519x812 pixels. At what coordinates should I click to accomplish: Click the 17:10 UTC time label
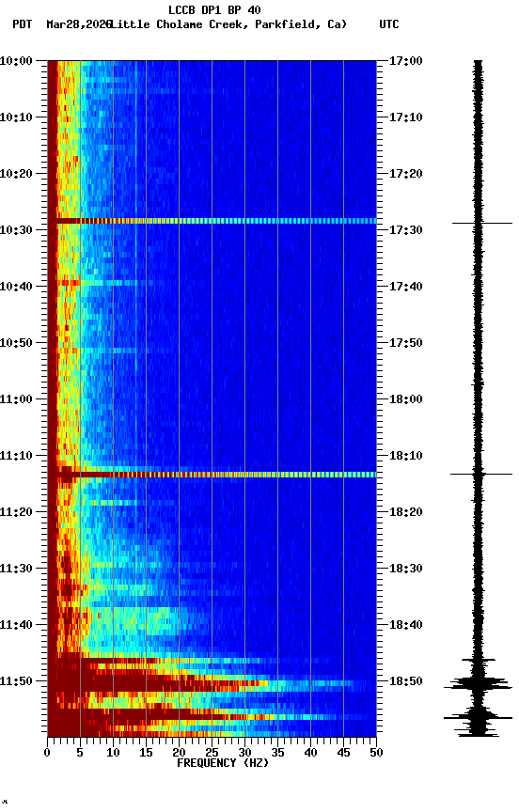point(406,117)
